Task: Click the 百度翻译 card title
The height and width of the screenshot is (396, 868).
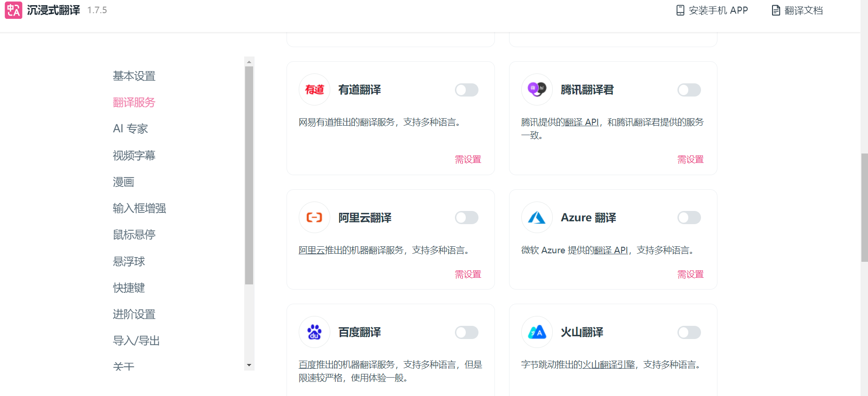Action: (x=360, y=332)
